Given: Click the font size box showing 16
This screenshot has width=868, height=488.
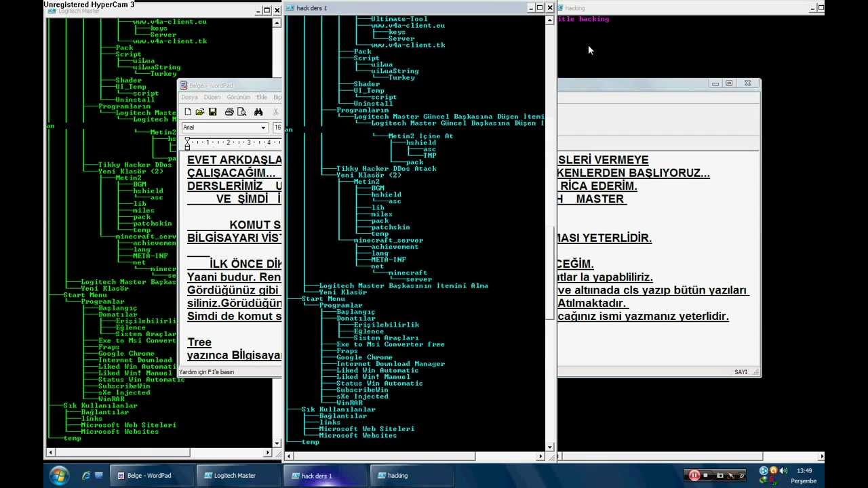Looking at the screenshot, I should click(x=277, y=127).
